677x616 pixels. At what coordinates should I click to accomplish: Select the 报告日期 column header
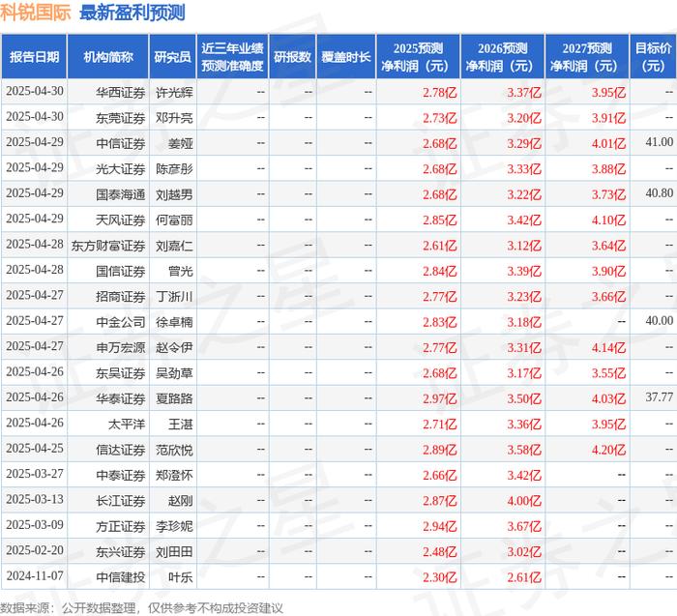[34, 57]
